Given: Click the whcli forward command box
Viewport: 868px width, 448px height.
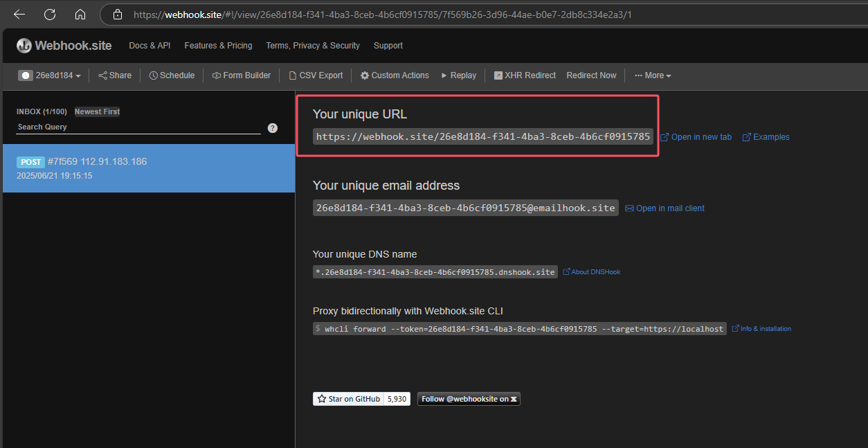Looking at the screenshot, I should coord(520,329).
